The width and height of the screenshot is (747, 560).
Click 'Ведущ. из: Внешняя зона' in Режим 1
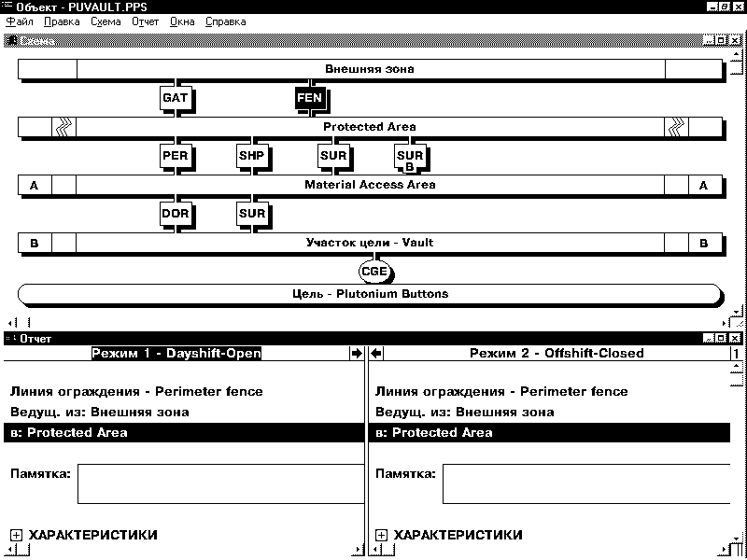tap(100, 413)
